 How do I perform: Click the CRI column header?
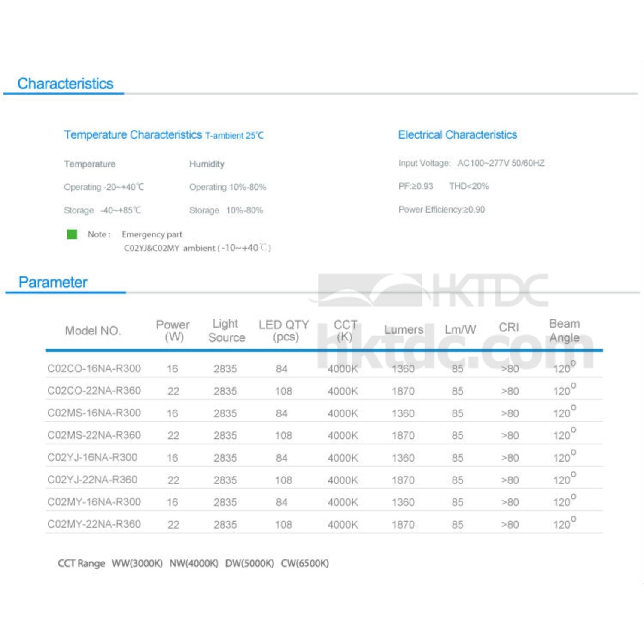(509, 328)
